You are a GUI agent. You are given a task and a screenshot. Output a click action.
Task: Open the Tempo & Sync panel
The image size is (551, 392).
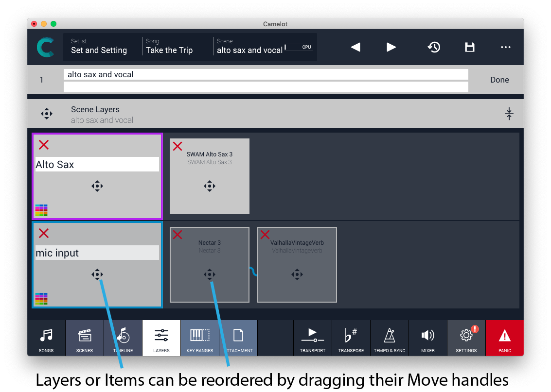pos(390,338)
